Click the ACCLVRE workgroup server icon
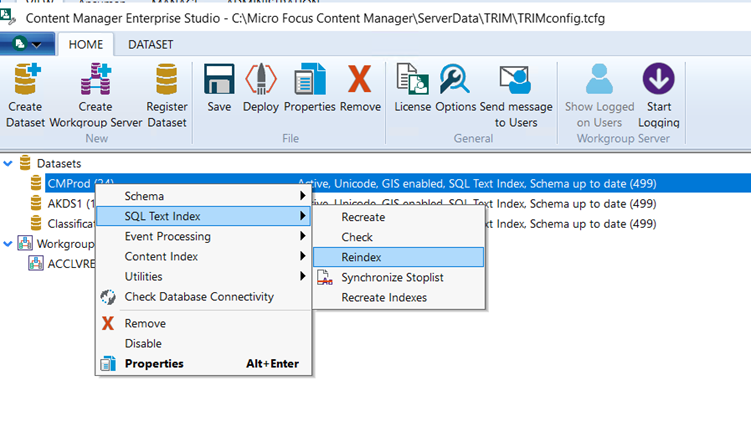The image size is (751, 427). [35, 264]
